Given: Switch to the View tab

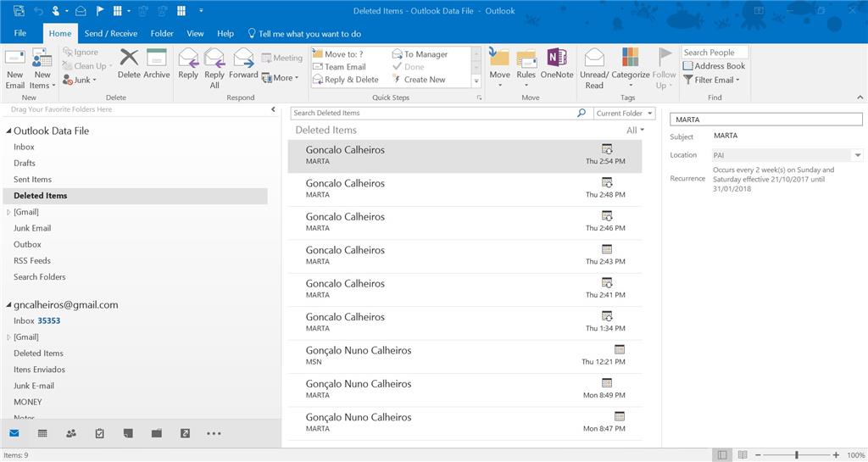Looking at the screenshot, I should [x=195, y=33].
